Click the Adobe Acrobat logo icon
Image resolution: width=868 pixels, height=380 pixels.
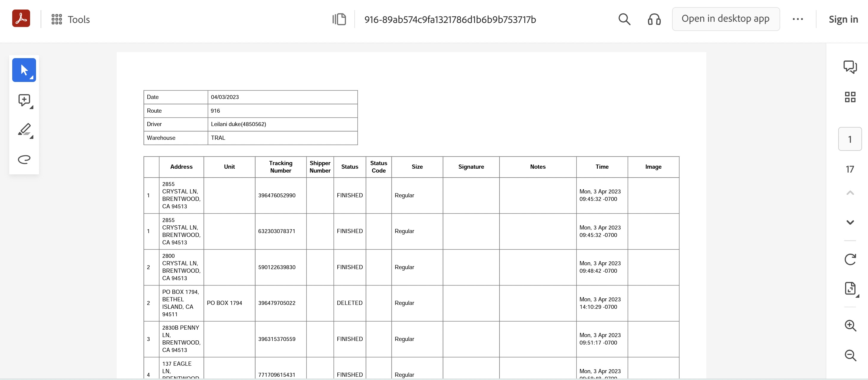tap(21, 19)
